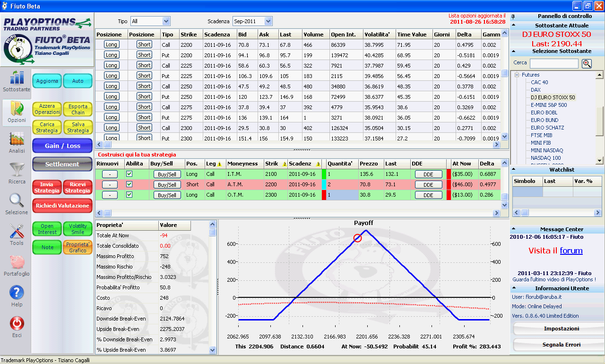Open the Sottostante section icon
Screen dimensions: 605x364
click(17, 78)
